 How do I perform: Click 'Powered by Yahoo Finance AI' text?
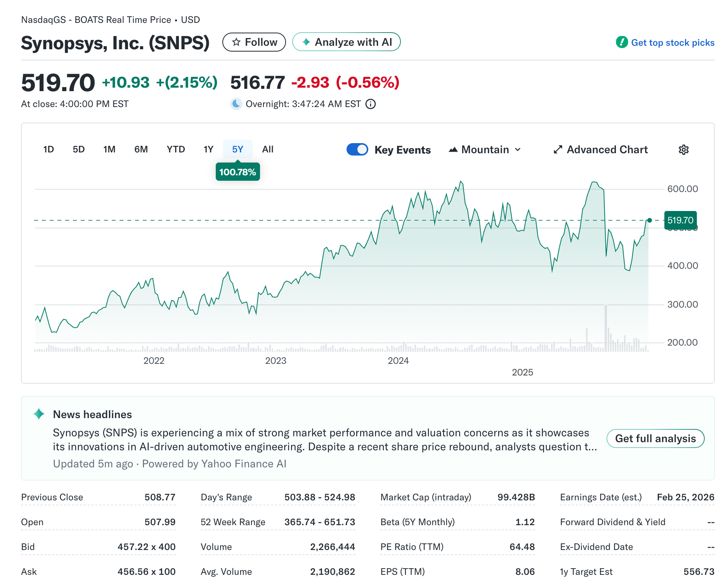[214, 464]
